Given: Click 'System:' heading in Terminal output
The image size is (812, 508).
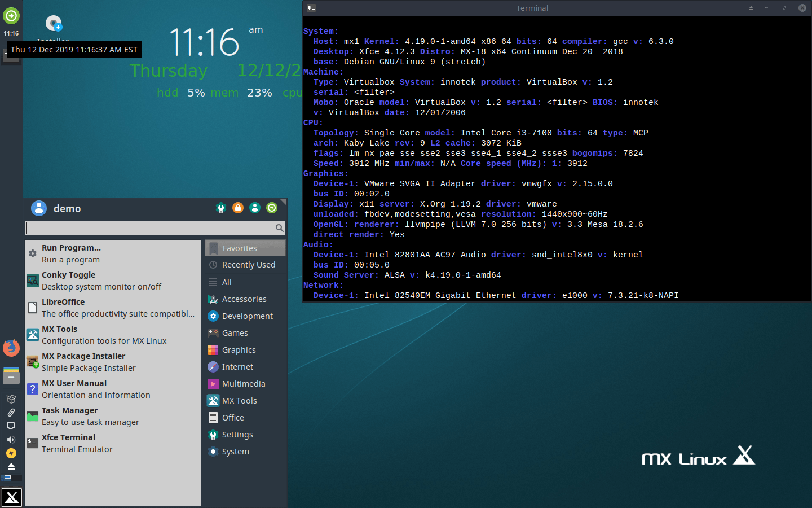Looking at the screenshot, I should pyautogui.click(x=321, y=32).
